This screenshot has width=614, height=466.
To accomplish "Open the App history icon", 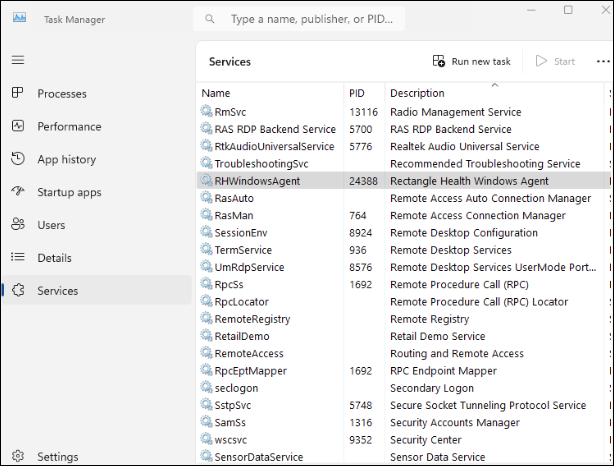I will click(17, 159).
